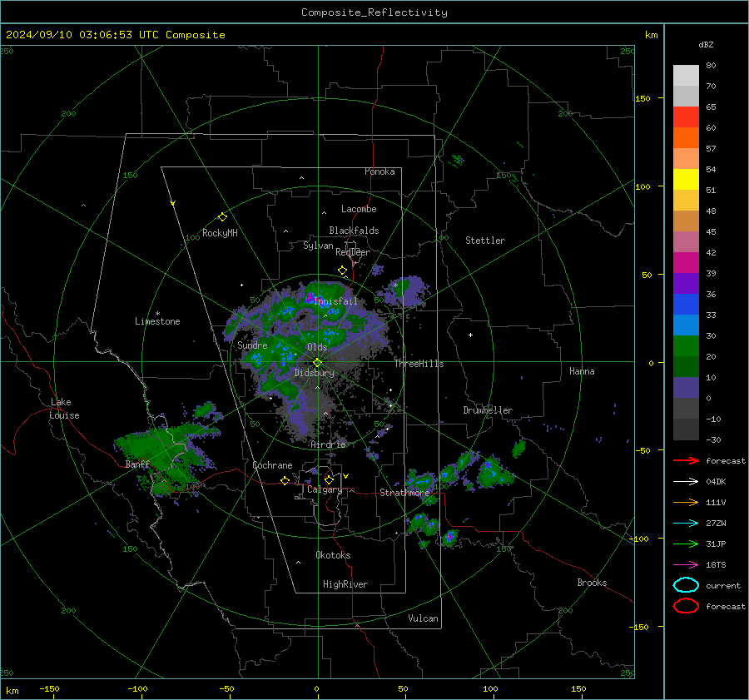
Task: Click the yellow diamond marker above Calgary
Action: [329, 479]
